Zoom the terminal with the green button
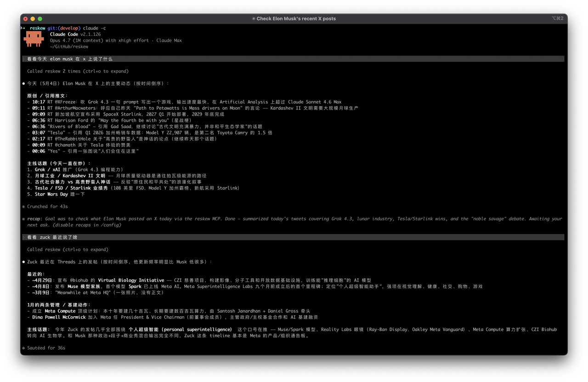The height and width of the screenshot is (382, 588). pos(40,19)
